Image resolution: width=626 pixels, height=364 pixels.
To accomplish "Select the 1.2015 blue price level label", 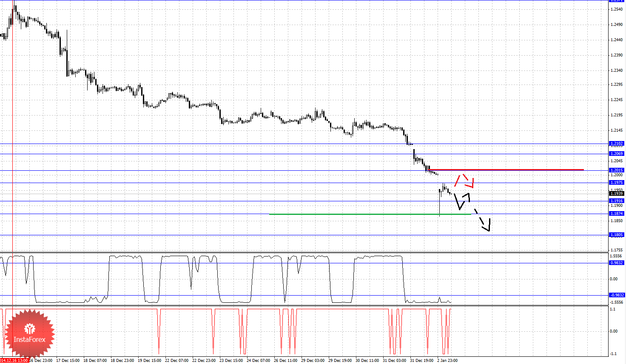I will 617,170.
